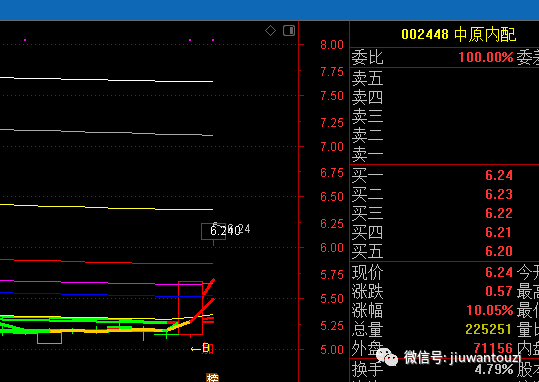Select the 卖三 row label
Viewport: 539px width, 382px height.
(x=367, y=117)
